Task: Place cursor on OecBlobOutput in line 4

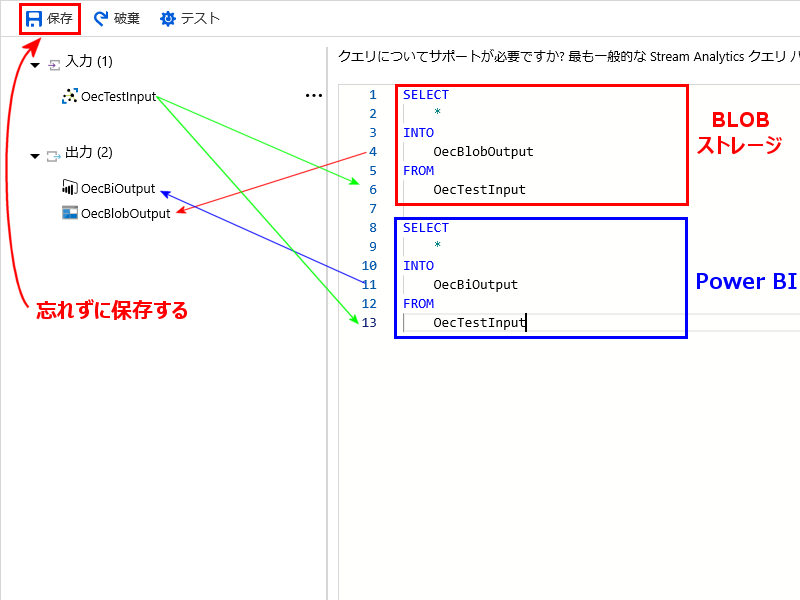Action: pos(483,152)
